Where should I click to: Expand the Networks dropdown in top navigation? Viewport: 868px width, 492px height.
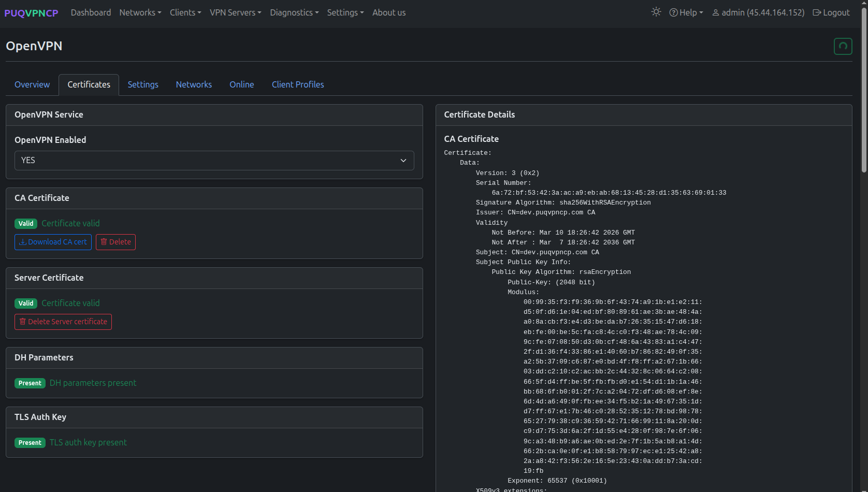140,12
